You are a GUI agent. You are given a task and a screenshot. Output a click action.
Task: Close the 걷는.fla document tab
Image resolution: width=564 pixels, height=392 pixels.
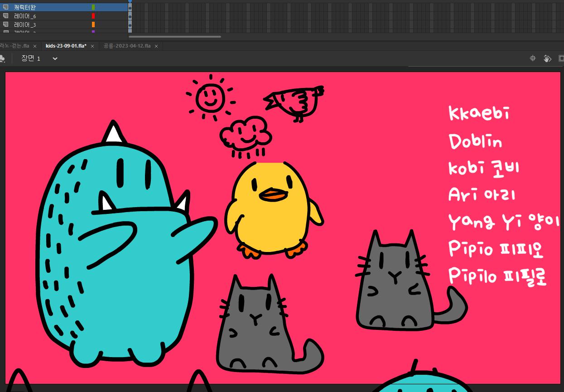click(x=35, y=46)
